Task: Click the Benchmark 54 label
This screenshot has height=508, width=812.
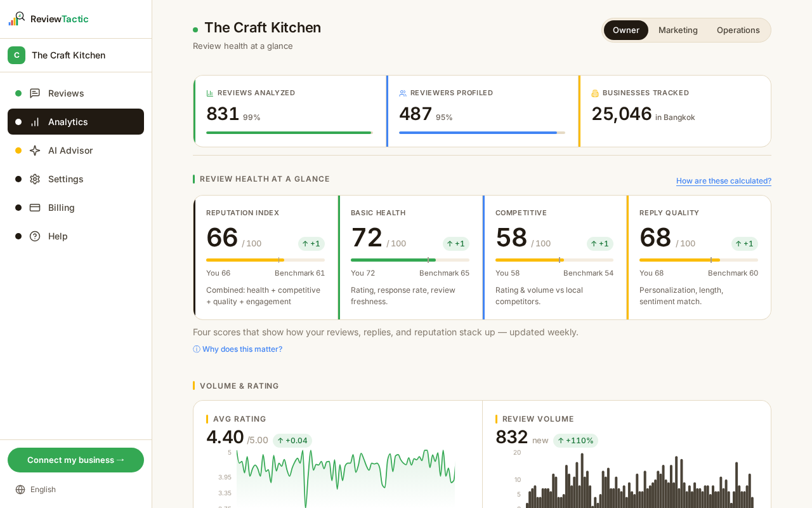Action: [x=588, y=273]
